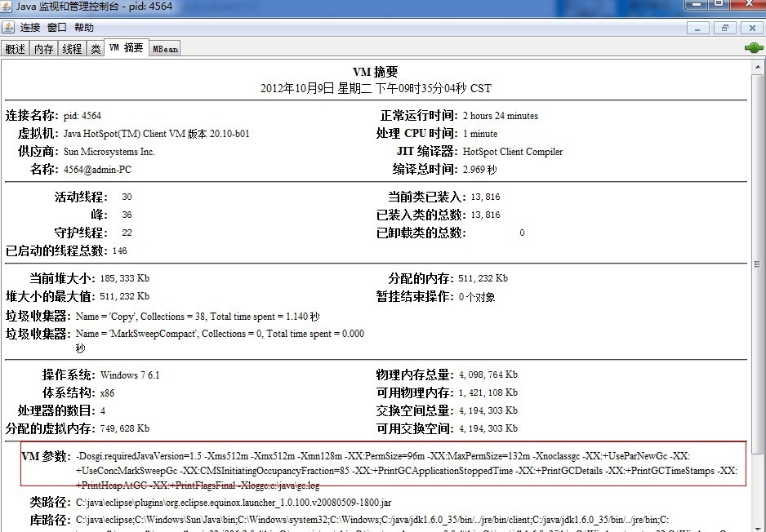The height and width of the screenshot is (532, 766).
Task: Close the inner connection window
Action: point(752,29)
